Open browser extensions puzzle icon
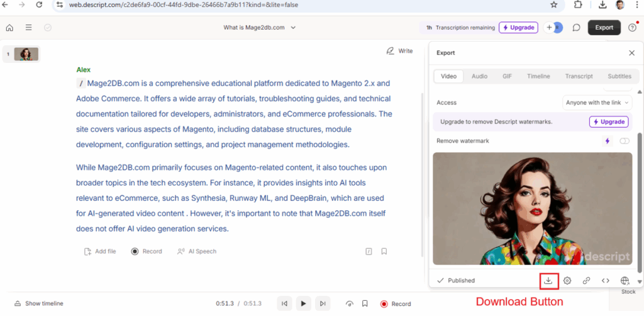This screenshot has width=644, height=316. (x=578, y=5)
